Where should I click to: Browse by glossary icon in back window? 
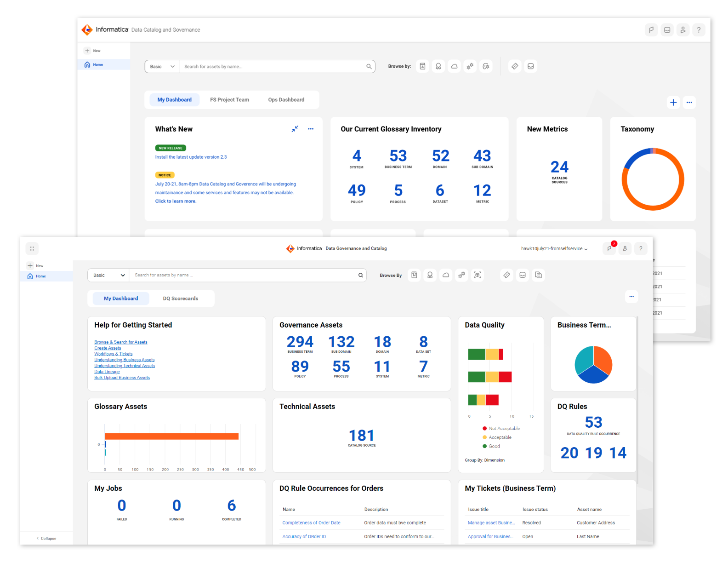(x=422, y=66)
